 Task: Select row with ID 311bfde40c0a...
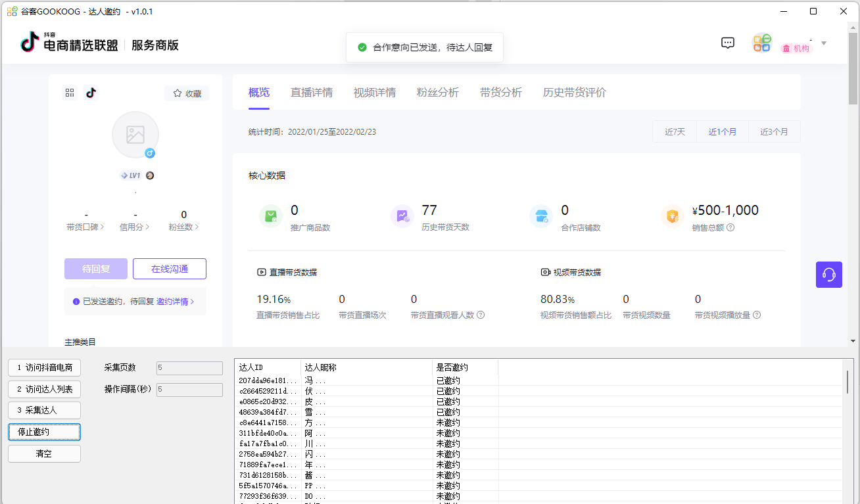point(539,433)
